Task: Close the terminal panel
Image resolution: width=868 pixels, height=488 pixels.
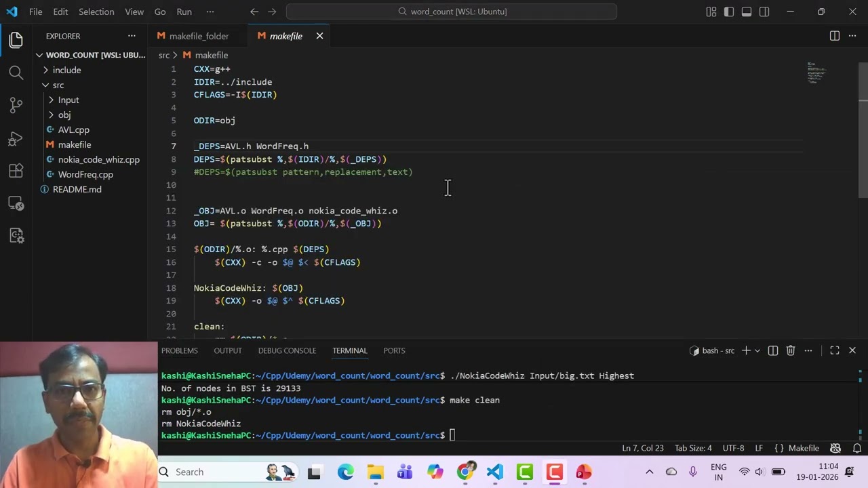Action: tap(852, 350)
